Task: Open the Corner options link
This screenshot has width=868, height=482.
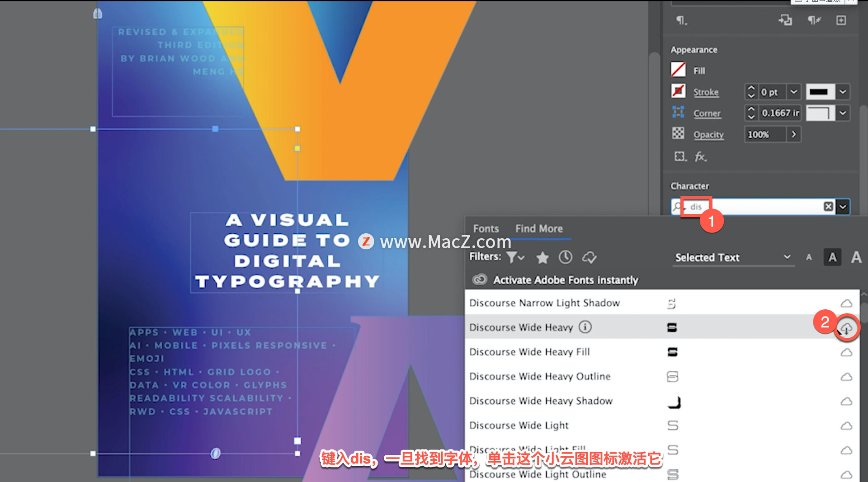Action: [707, 113]
